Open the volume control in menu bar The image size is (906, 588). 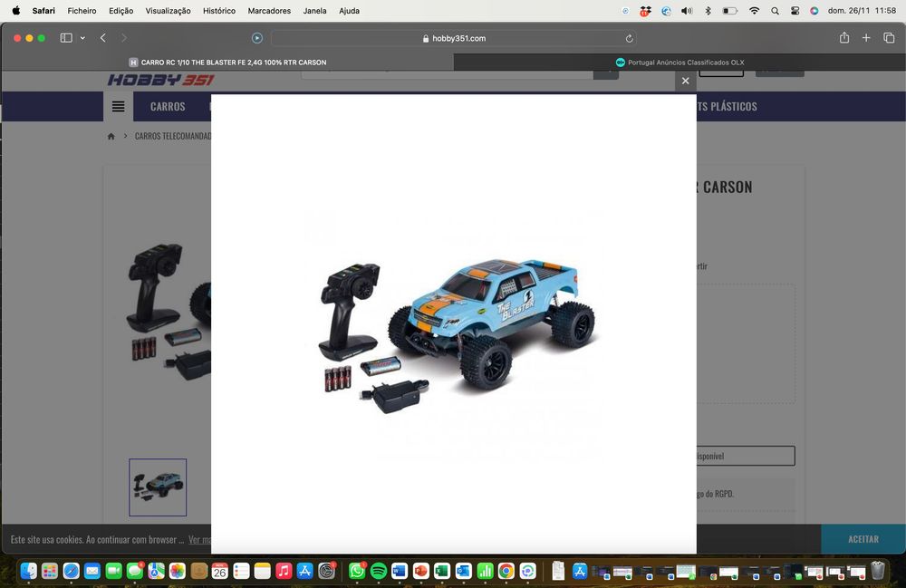point(687,10)
